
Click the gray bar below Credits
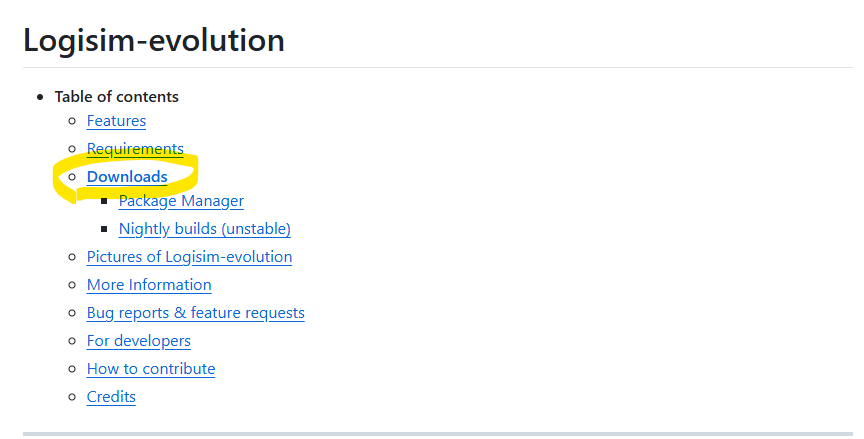pyautogui.click(x=438, y=435)
